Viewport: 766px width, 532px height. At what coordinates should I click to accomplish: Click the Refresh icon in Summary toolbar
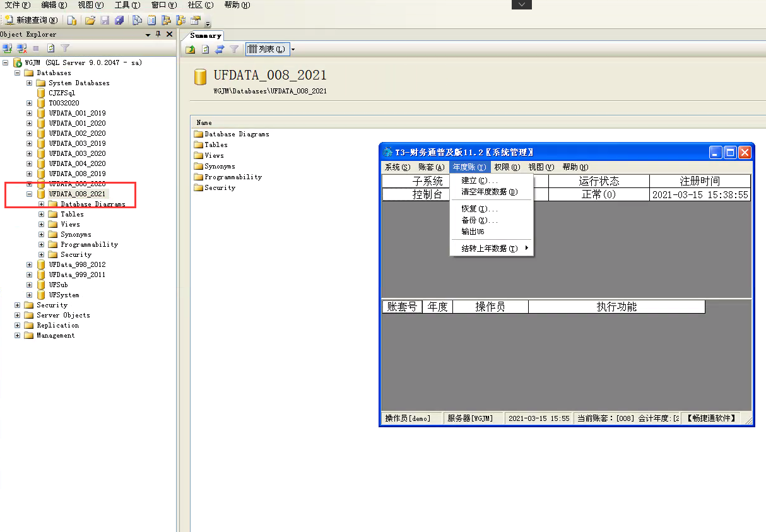(205, 49)
